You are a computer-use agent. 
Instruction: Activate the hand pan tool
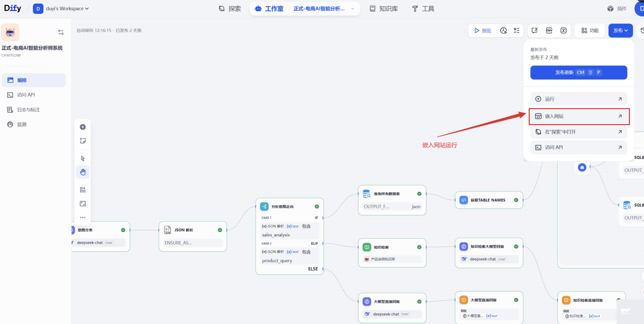click(x=83, y=172)
